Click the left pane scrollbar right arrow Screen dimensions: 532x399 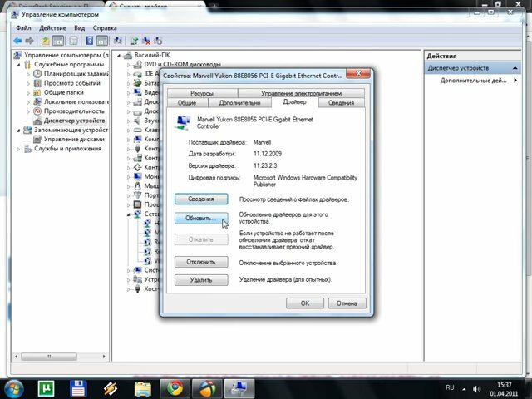104,357
